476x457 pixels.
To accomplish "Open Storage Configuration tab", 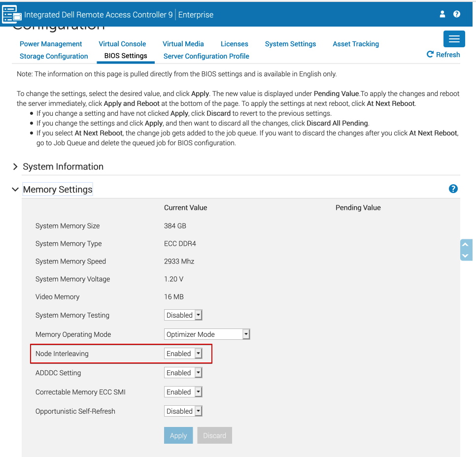I will pos(54,56).
